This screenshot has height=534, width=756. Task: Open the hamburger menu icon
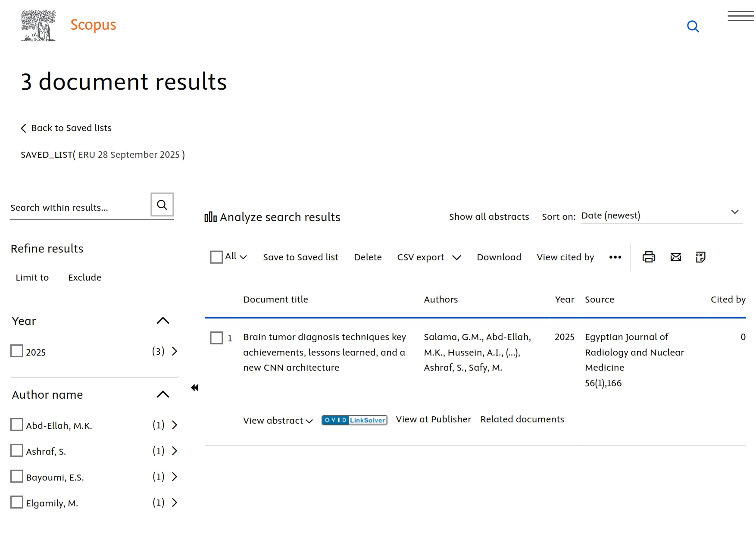tap(740, 16)
